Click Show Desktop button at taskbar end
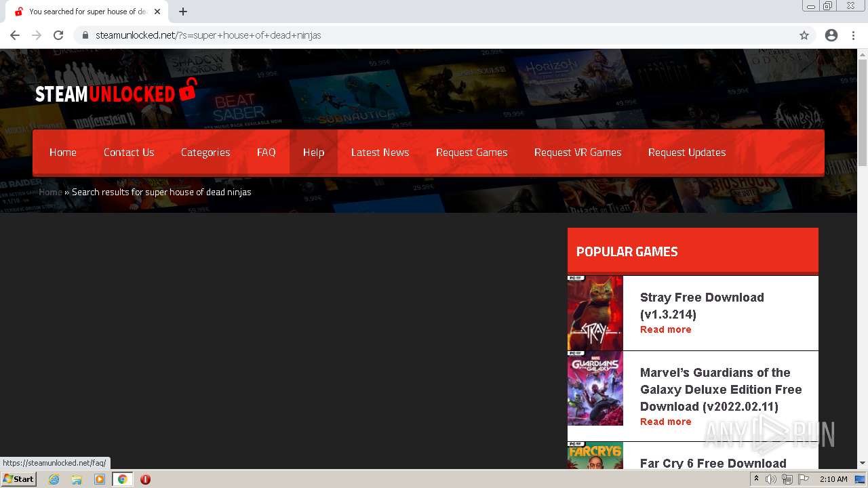868x488 pixels. coord(861,479)
